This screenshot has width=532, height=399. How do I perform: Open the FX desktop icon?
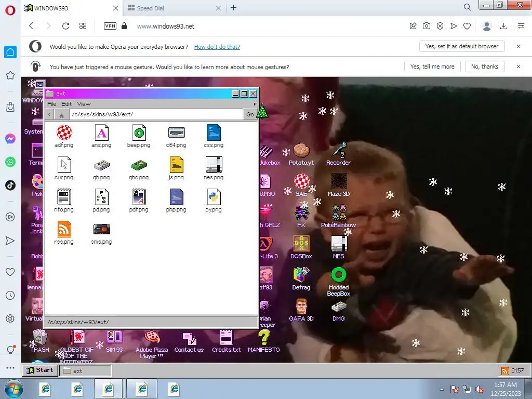point(301,212)
